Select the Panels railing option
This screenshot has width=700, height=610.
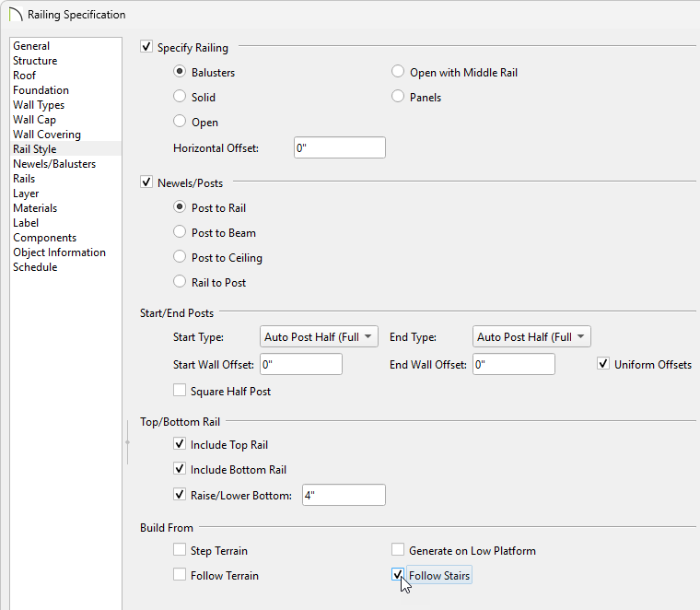(398, 97)
